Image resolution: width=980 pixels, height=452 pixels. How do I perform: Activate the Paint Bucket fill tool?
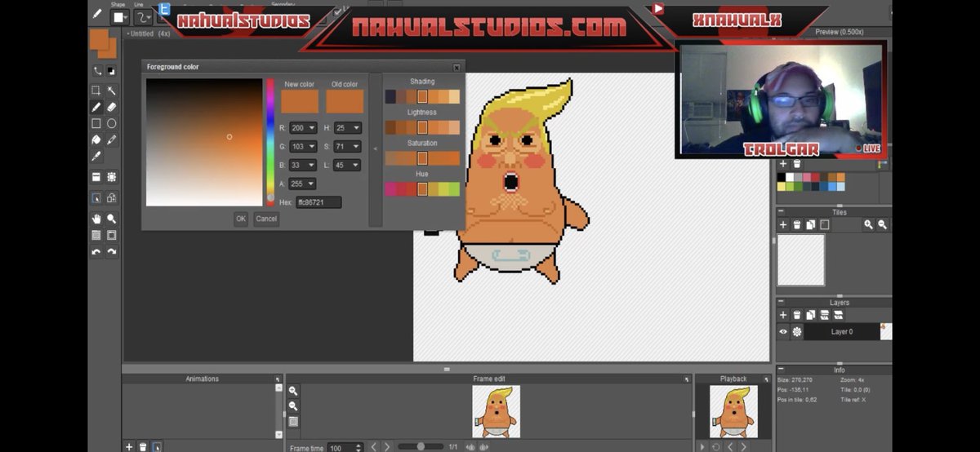(96, 140)
